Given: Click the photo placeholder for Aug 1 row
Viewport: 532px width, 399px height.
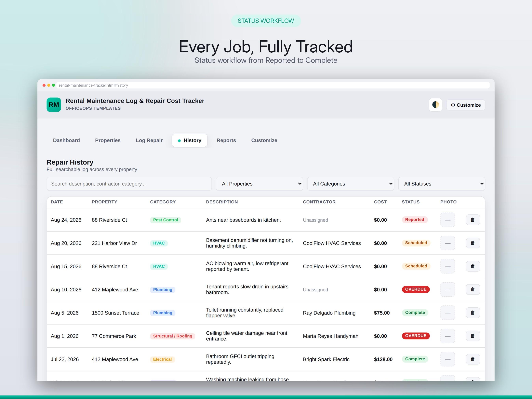Looking at the screenshot, I should pos(448,336).
